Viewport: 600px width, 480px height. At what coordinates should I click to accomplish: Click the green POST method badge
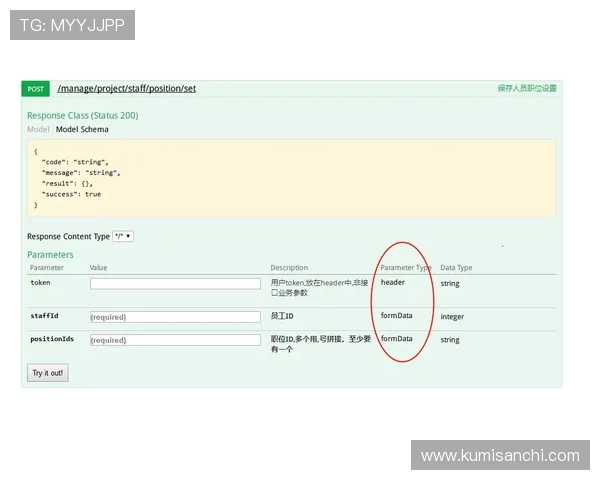35,89
